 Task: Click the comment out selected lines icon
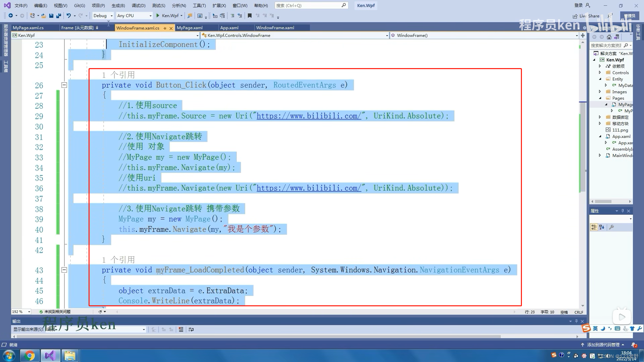coord(232,15)
